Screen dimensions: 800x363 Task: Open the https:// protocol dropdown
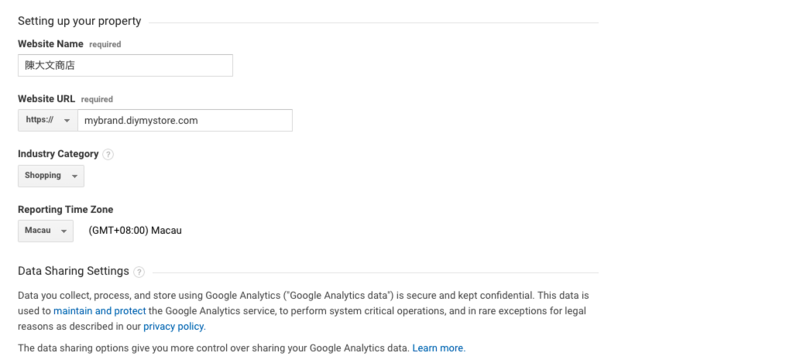point(48,120)
